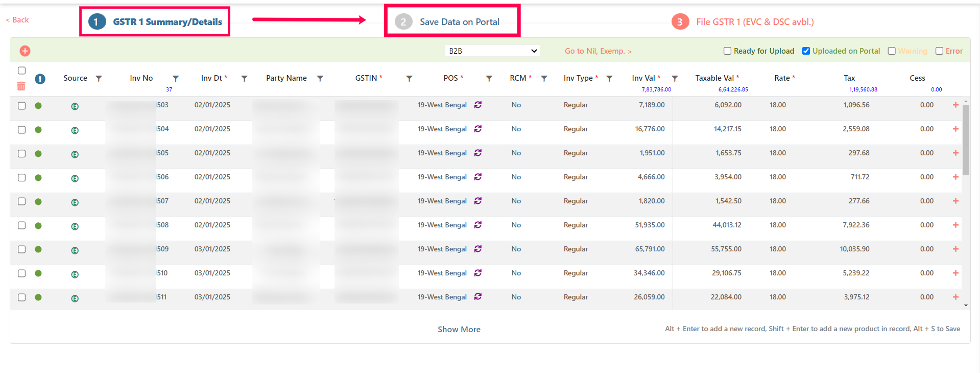Image resolution: width=980 pixels, height=373 pixels.
Task: Click POS refresh icon for invoice 511
Action: coord(478,296)
